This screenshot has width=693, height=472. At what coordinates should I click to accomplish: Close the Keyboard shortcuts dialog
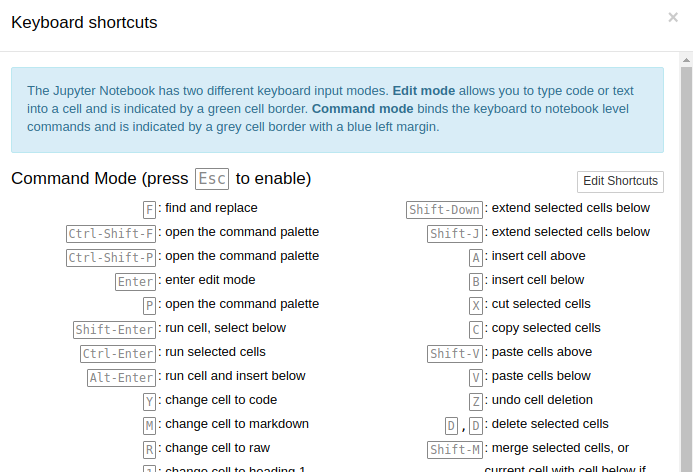coord(673,18)
